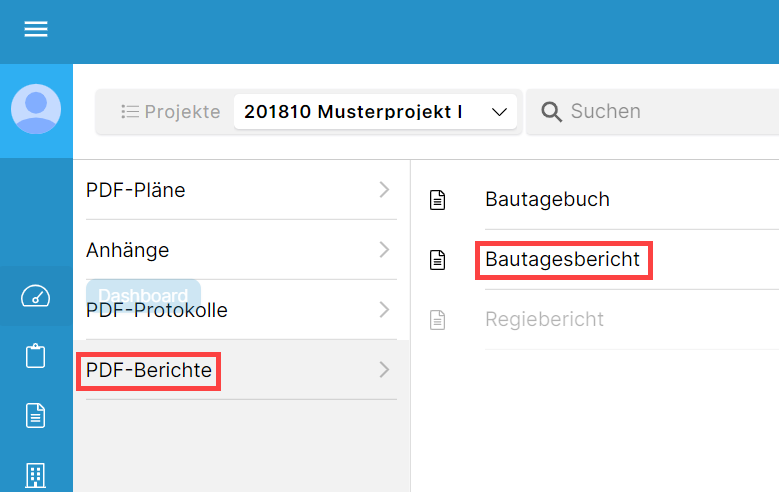
Task: Click the Regiebericht document icon
Action: click(x=437, y=320)
